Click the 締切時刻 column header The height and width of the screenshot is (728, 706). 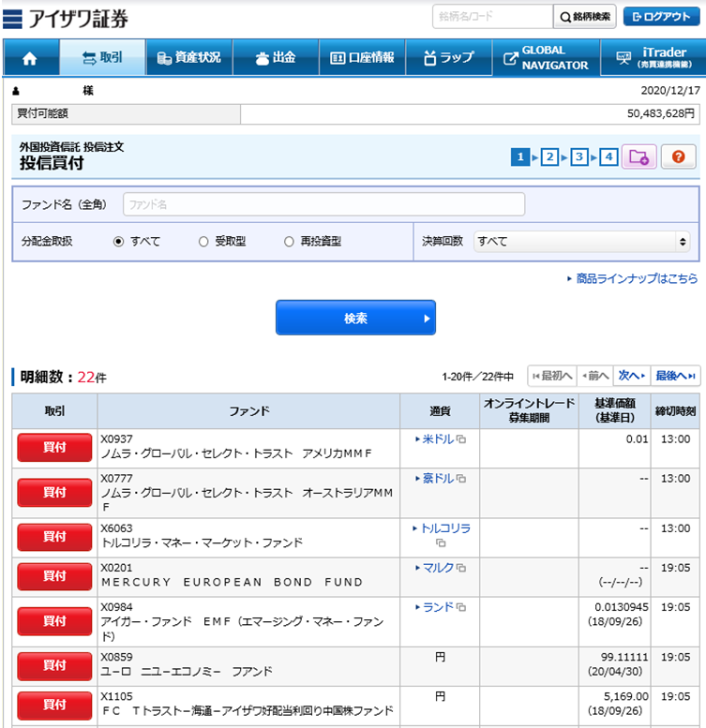(x=675, y=411)
